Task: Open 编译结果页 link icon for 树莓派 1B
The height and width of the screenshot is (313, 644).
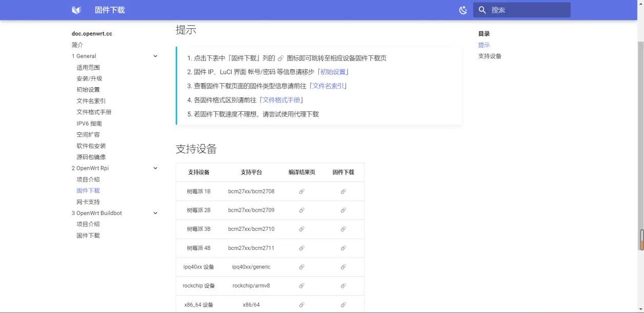Action: tap(301, 191)
